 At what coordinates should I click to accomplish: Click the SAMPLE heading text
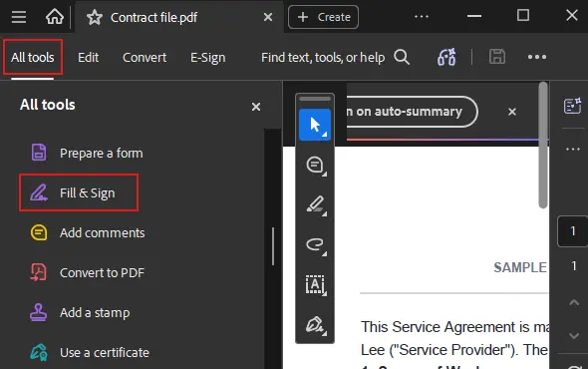(x=520, y=267)
